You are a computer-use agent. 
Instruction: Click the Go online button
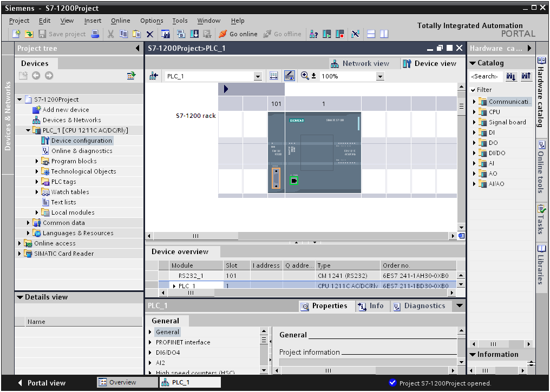pos(238,34)
